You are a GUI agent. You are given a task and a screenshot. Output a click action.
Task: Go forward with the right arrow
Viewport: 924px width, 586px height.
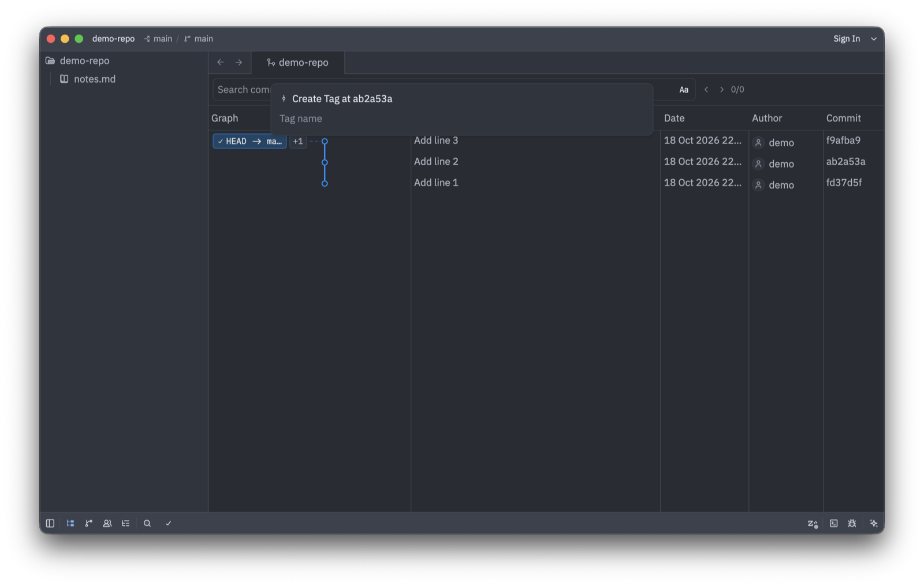[239, 62]
